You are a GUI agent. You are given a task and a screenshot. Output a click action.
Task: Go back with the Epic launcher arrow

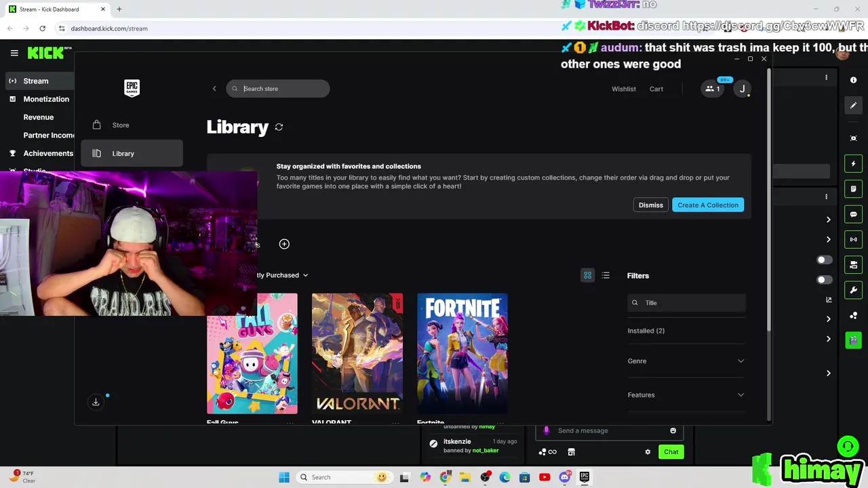pyautogui.click(x=214, y=89)
